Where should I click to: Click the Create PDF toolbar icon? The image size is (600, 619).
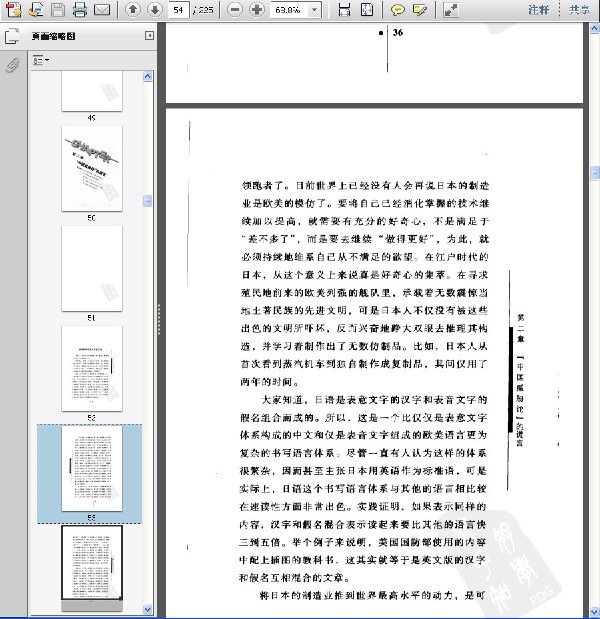click(x=14, y=9)
